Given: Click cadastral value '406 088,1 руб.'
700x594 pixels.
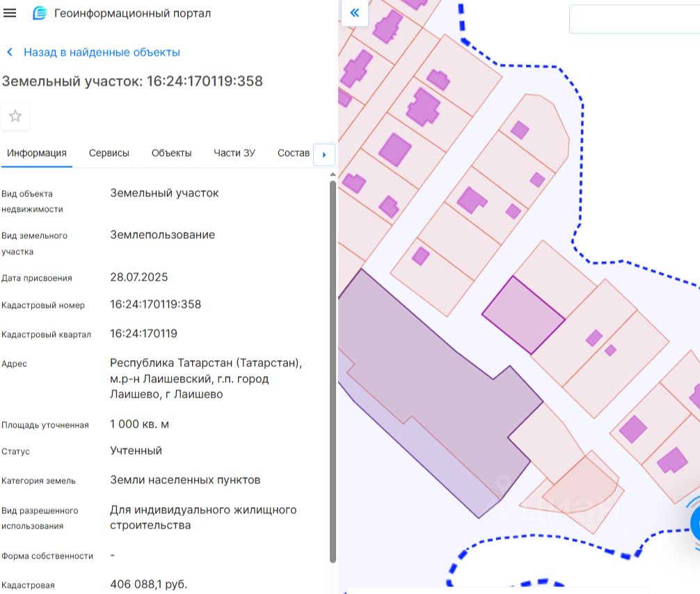Looking at the screenshot, I should click(x=148, y=584).
